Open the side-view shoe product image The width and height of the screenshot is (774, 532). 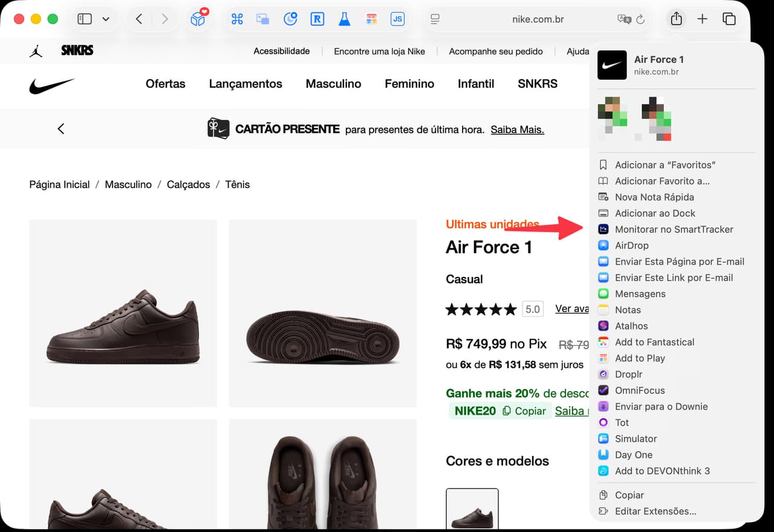[x=123, y=313]
